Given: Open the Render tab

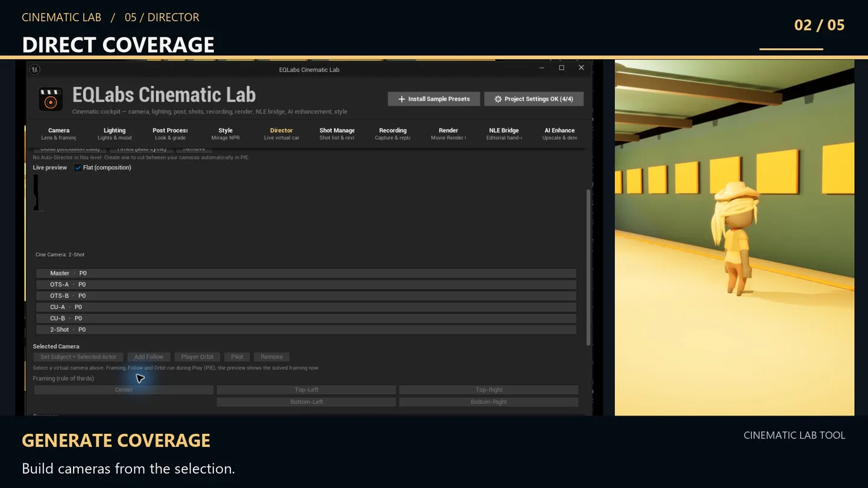Looking at the screenshot, I should pos(448,134).
